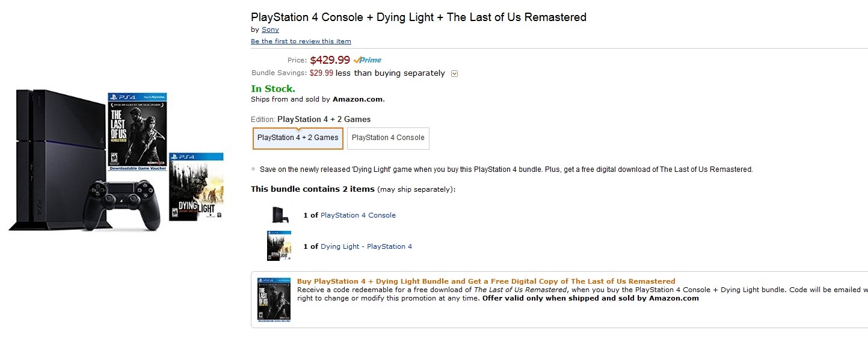The width and height of the screenshot is (868, 342).
Task: Open the 'PlayStation 4 Console' bundle item link
Action: [358, 215]
